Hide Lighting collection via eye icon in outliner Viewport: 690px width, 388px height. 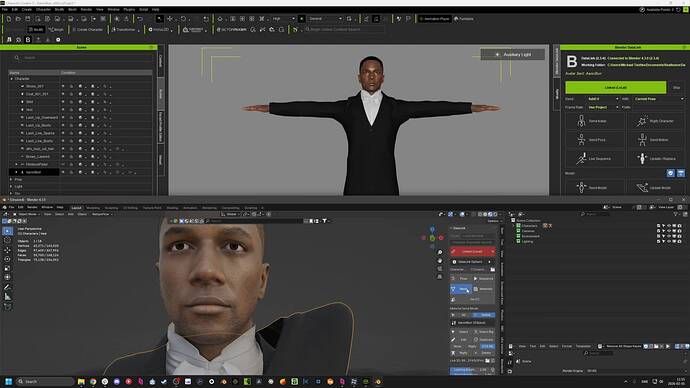[x=669, y=242]
